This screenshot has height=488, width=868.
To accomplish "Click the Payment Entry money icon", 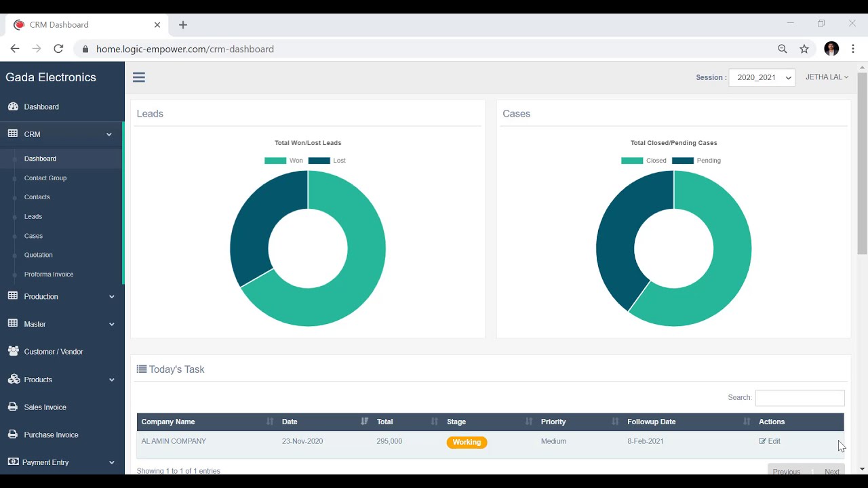I will [x=13, y=462].
